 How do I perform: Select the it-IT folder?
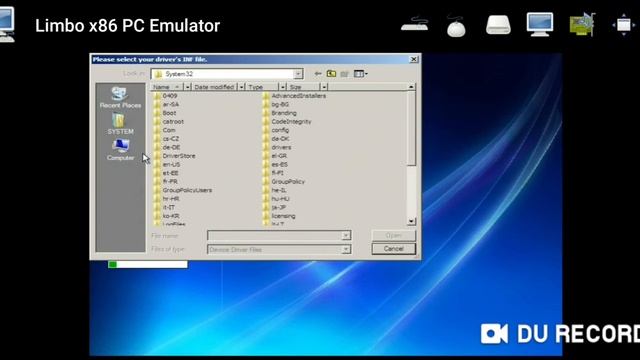point(165,207)
